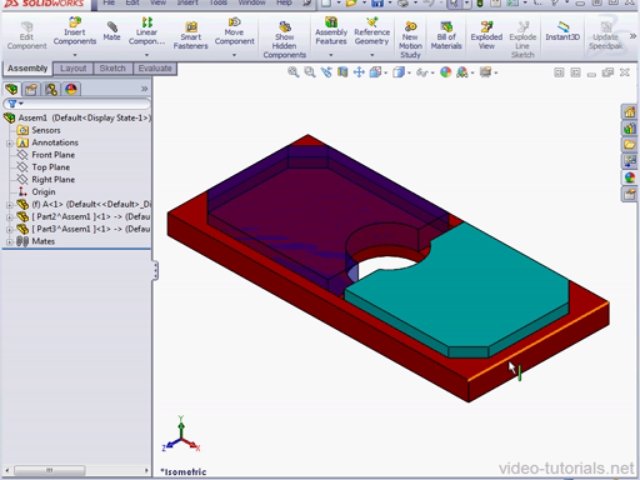Click the Exploded View tool
Viewport: 640px width, 480px height.
pyautogui.click(x=486, y=36)
